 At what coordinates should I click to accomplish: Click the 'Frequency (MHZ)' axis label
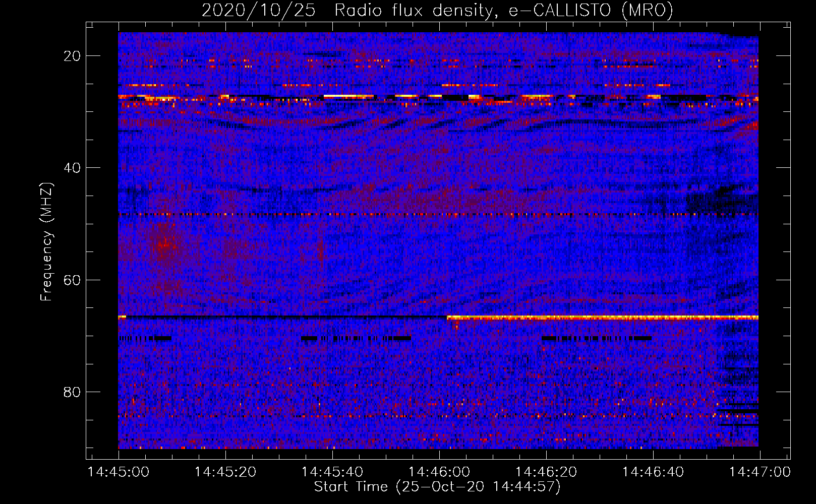coord(46,242)
